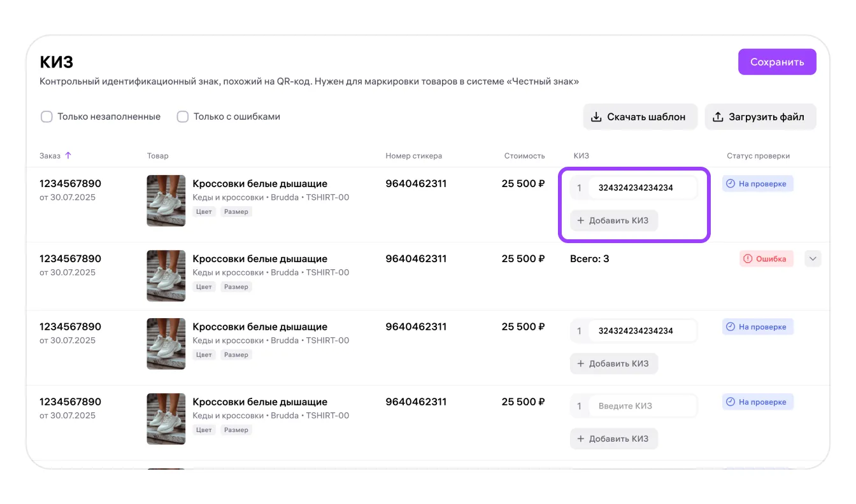This screenshot has width=856, height=504.
Task: Enable the Только незаполненные checkbox
Action: point(46,117)
